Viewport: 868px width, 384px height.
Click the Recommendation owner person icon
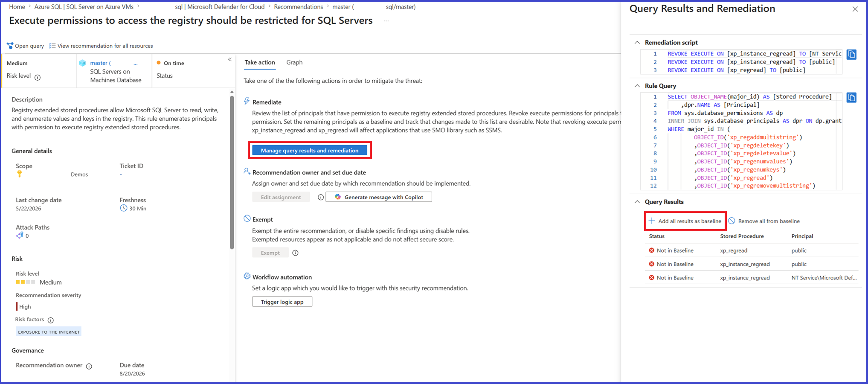click(x=247, y=171)
